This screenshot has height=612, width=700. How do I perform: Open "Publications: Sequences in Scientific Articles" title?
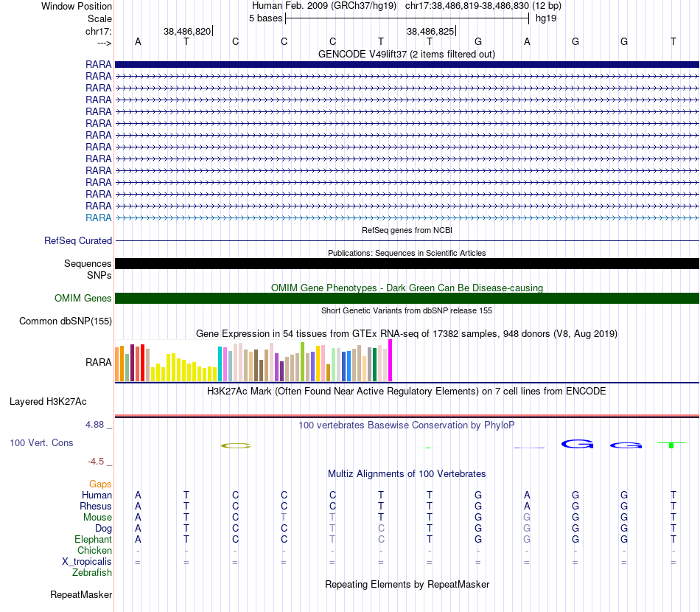click(x=407, y=253)
